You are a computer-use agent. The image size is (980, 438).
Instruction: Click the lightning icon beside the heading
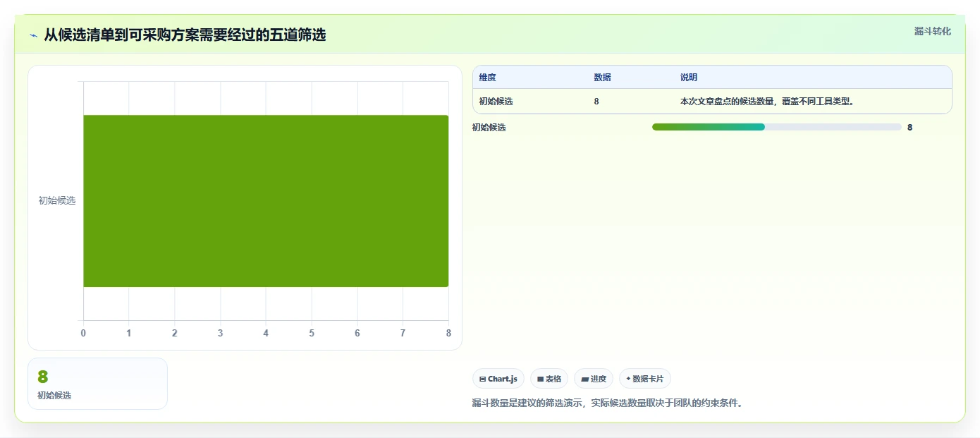click(x=33, y=35)
